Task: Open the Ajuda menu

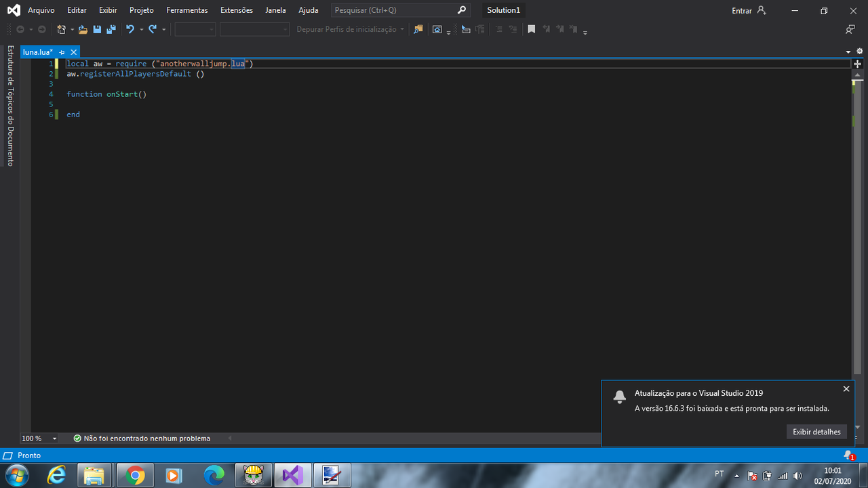Action: click(309, 10)
